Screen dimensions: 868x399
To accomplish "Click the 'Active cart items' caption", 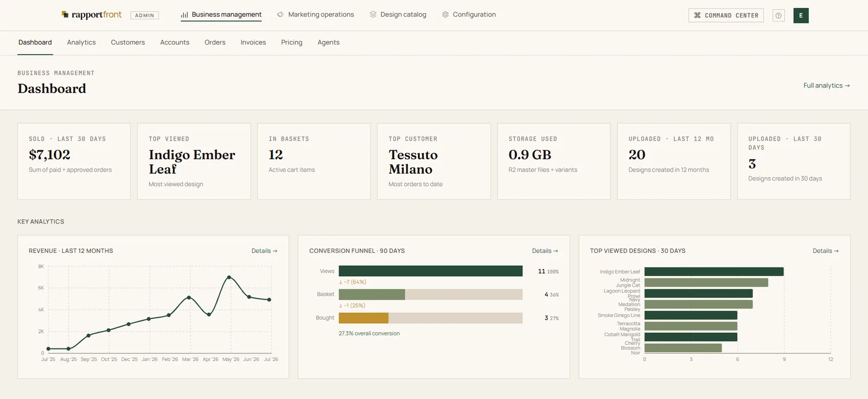I will coord(292,170).
